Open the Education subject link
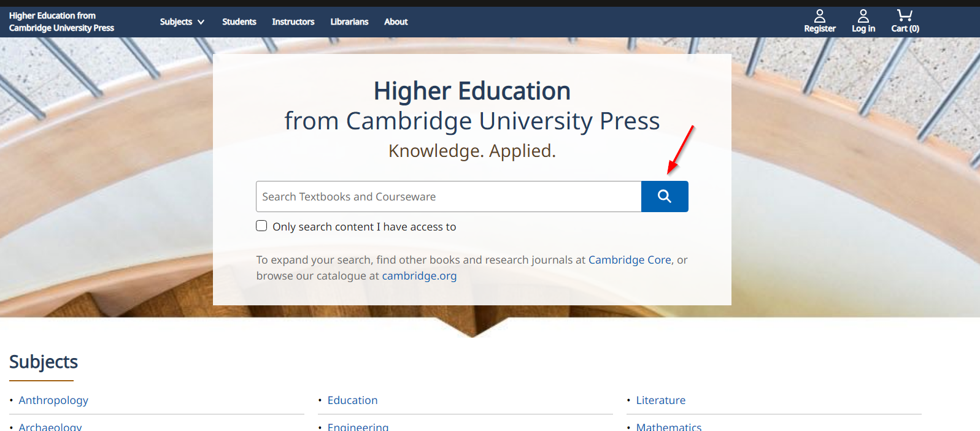The width and height of the screenshot is (980, 431). pyautogui.click(x=352, y=400)
